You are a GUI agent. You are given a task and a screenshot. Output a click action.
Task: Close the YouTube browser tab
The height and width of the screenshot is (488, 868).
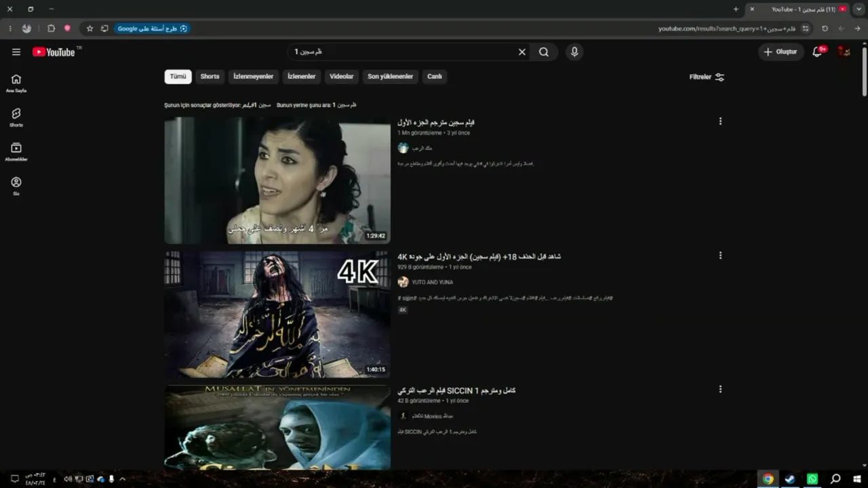[x=752, y=9]
